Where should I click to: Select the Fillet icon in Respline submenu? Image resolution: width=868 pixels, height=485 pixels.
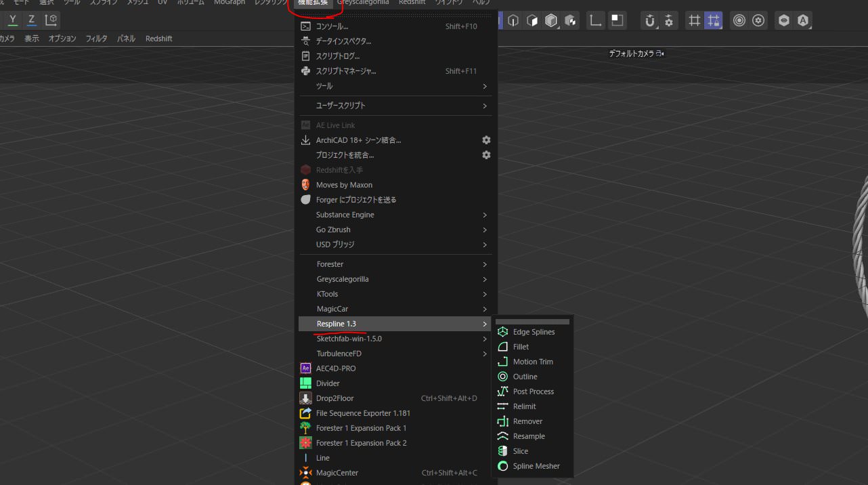[x=502, y=347]
